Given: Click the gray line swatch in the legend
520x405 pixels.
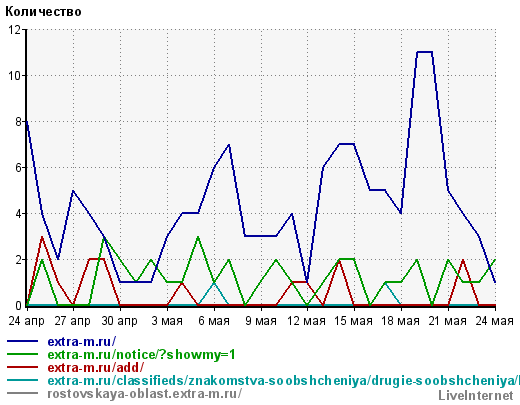Looking at the screenshot, I should [x=22, y=393].
